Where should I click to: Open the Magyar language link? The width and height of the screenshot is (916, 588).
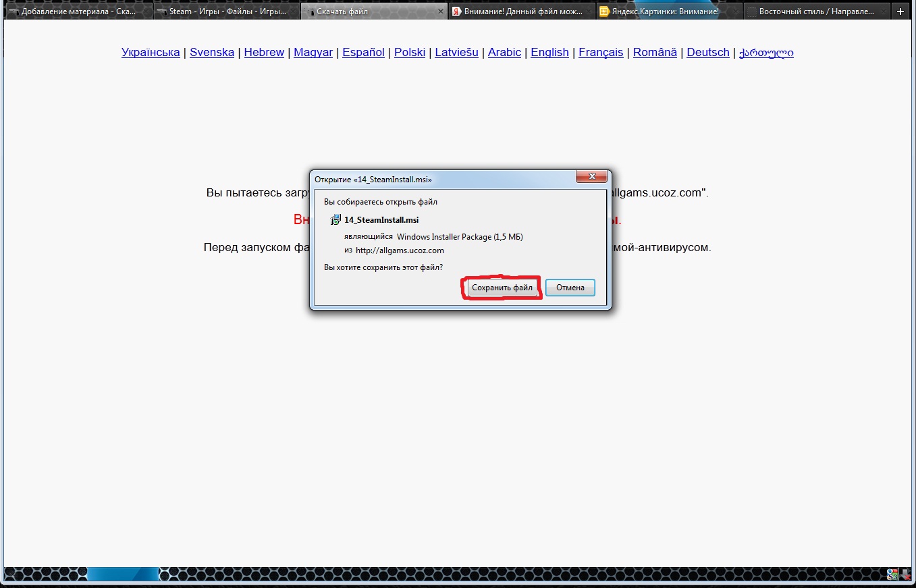(x=313, y=52)
